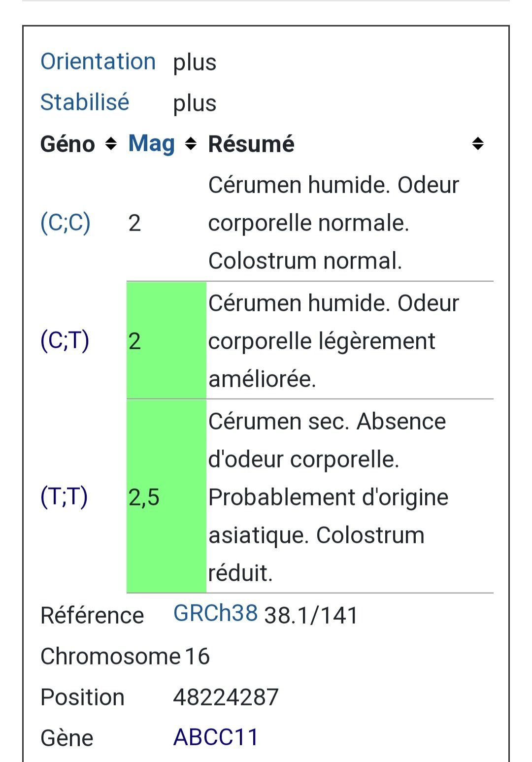Select green magnitude cell showing 2,5
The image size is (532, 762).
[x=166, y=496]
